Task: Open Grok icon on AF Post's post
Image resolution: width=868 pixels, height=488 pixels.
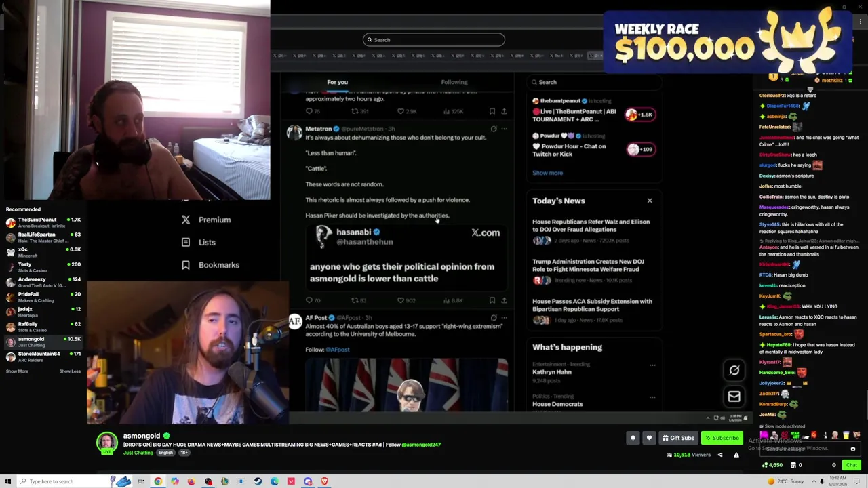Action: 494,317
